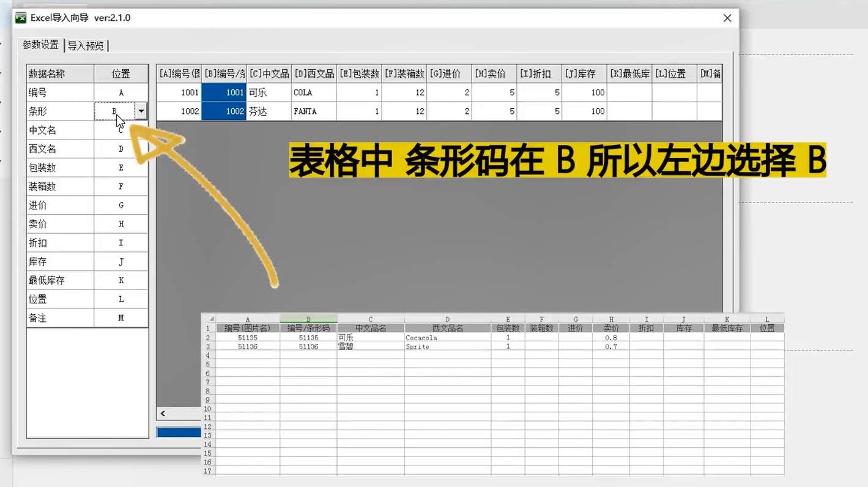Click position cell K for 最低库存
868x487 pixels.
pyautogui.click(x=121, y=280)
